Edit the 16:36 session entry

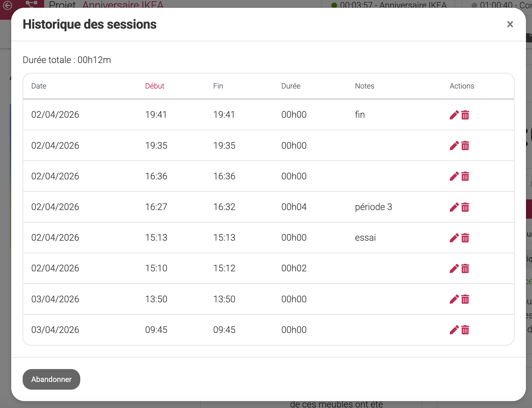pyautogui.click(x=454, y=176)
